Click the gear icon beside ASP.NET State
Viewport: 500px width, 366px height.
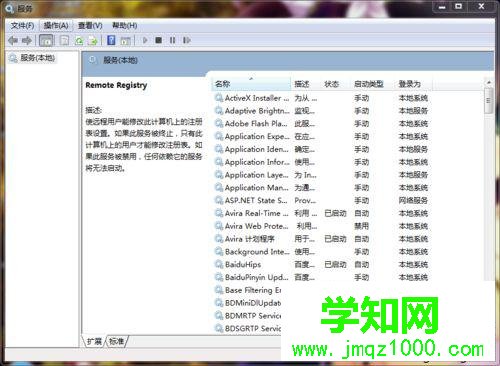pyautogui.click(x=219, y=200)
